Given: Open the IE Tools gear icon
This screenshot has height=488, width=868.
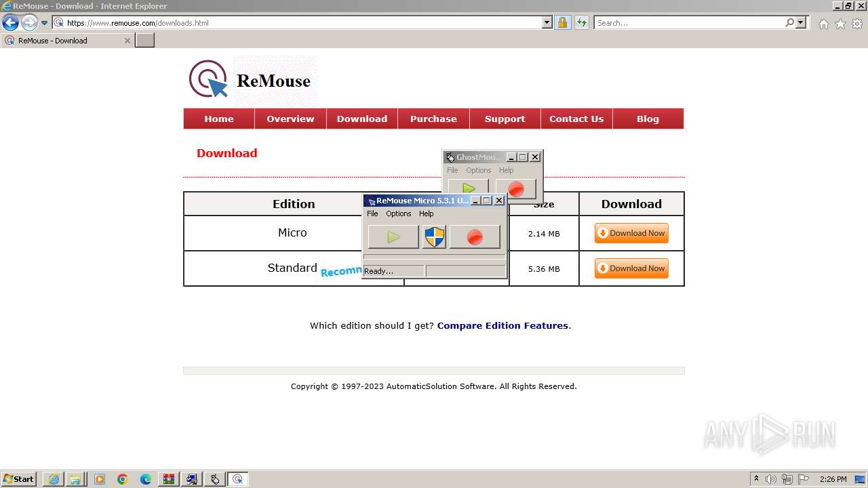Looking at the screenshot, I should pyautogui.click(x=857, y=24).
